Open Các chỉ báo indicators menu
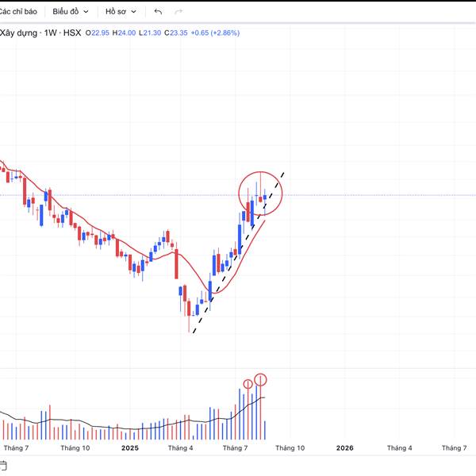 pos(18,12)
